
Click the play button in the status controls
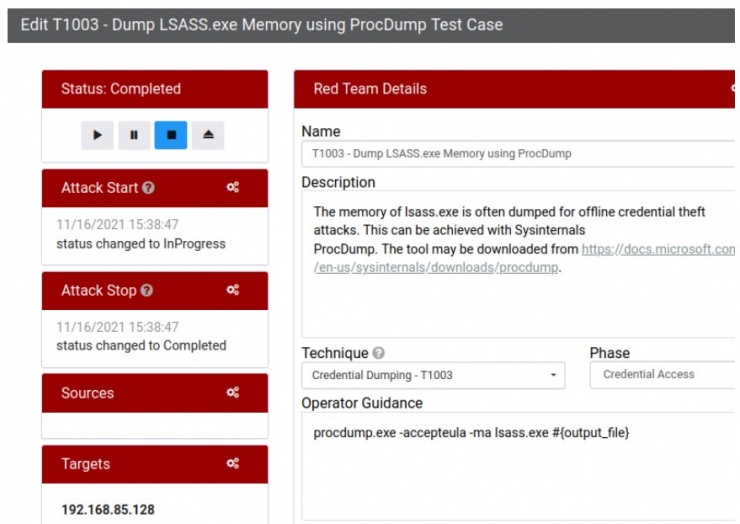pos(97,135)
